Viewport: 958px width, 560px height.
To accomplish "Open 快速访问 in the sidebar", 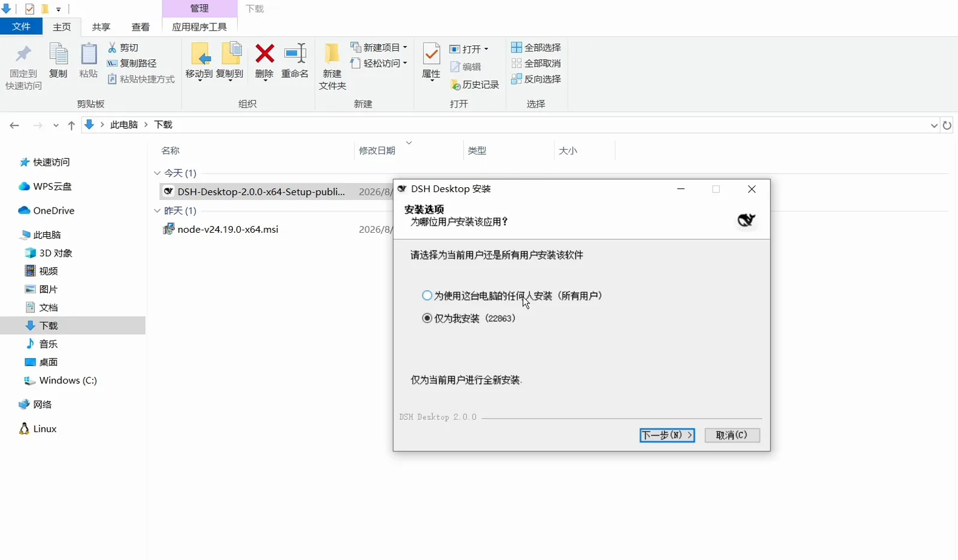I will 45,162.
